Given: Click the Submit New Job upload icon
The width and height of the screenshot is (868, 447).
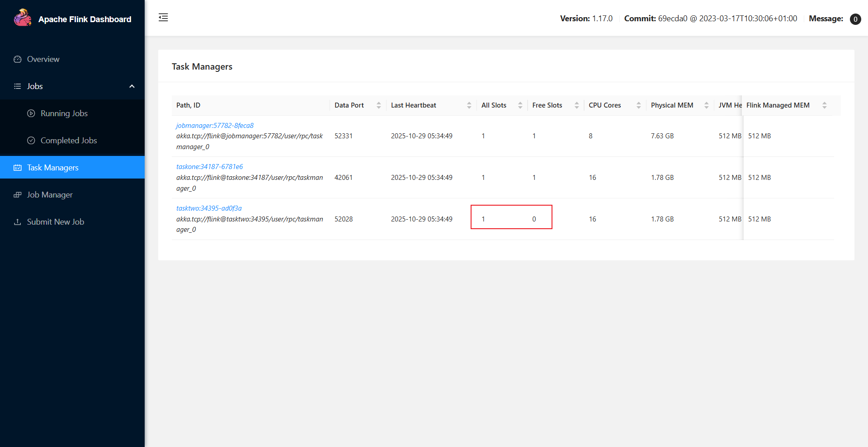Looking at the screenshot, I should click(x=18, y=222).
